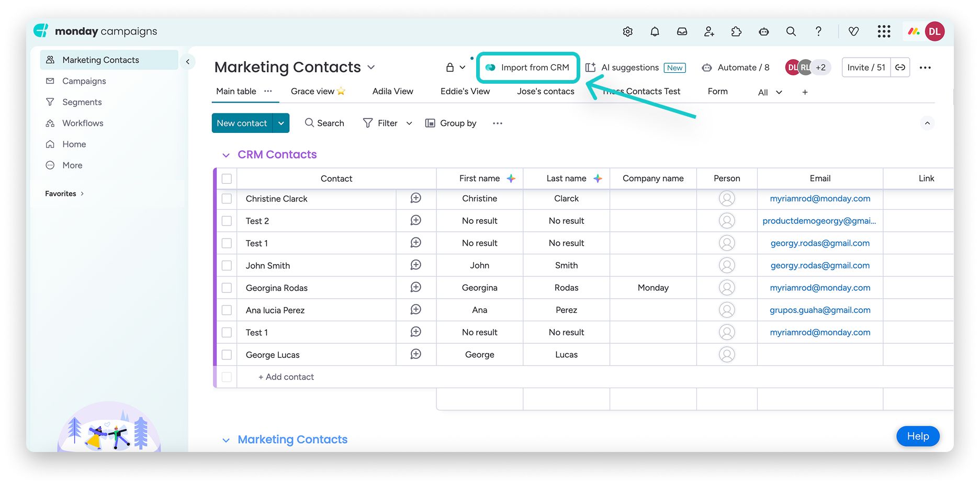Switch to Grace view tab
Viewport: 980px width, 486px height.
click(x=318, y=91)
